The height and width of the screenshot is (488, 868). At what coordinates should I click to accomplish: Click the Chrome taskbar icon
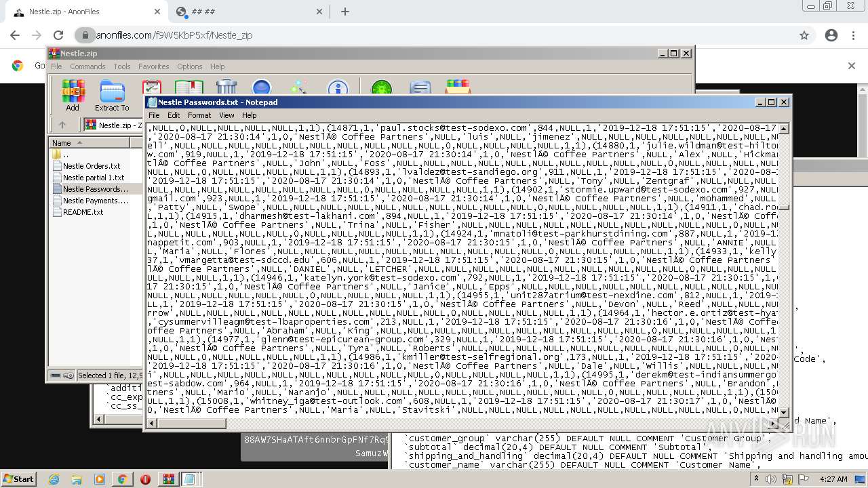click(x=123, y=479)
